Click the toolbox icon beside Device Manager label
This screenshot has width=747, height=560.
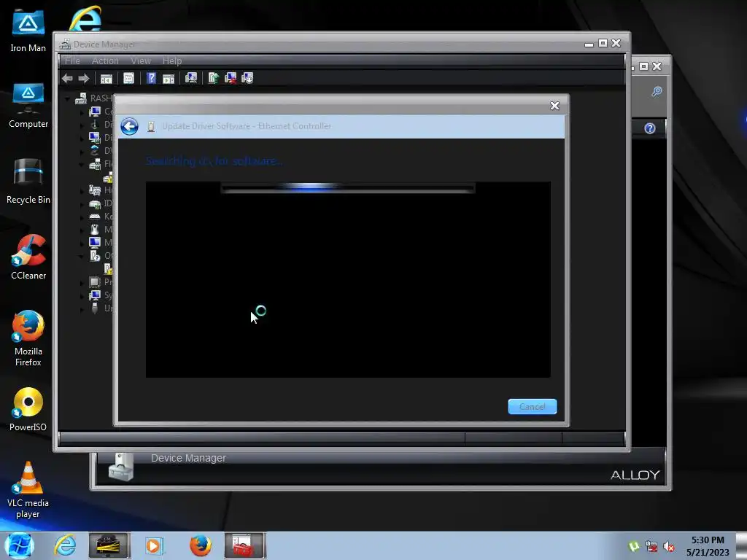[121, 467]
